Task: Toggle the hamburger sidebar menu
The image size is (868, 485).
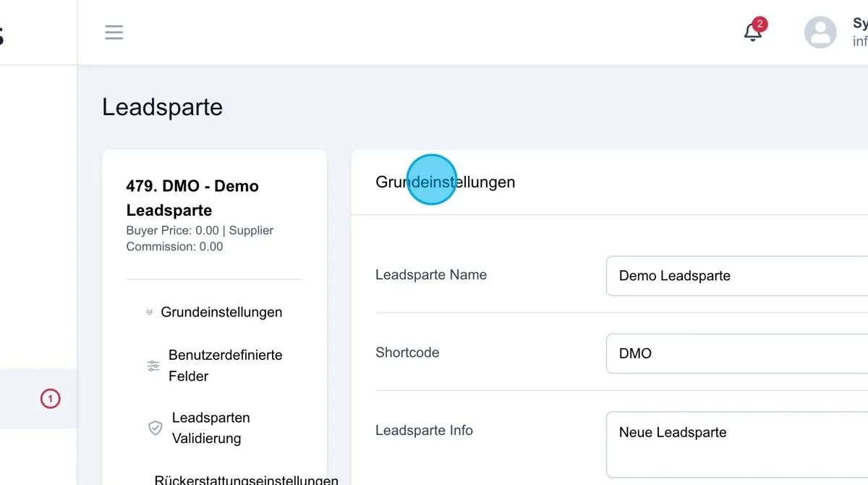Action: pos(114,32)
